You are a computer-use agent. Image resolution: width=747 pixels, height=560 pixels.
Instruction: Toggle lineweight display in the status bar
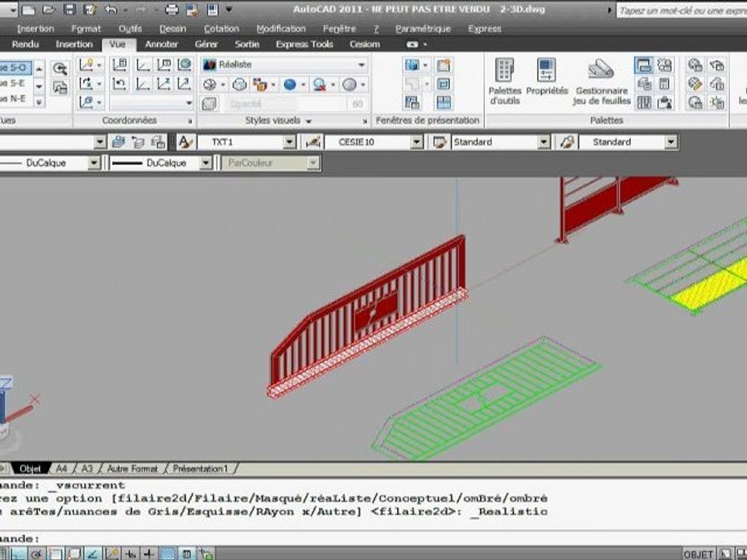coord(149,554)
